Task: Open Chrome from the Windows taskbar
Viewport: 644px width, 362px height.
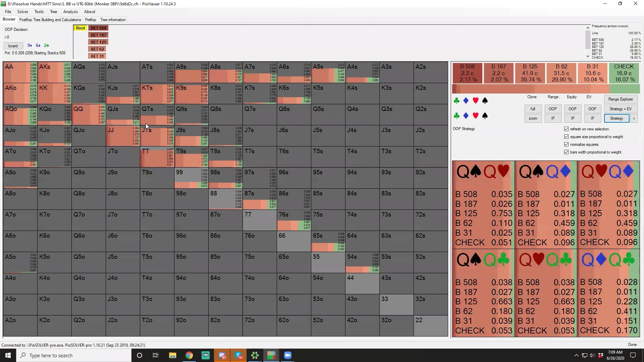Action: [189, 355]
